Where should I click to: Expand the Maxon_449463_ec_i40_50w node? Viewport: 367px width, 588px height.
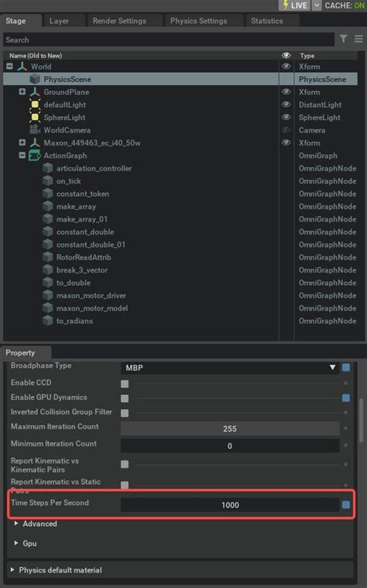(x=22, y=143)
